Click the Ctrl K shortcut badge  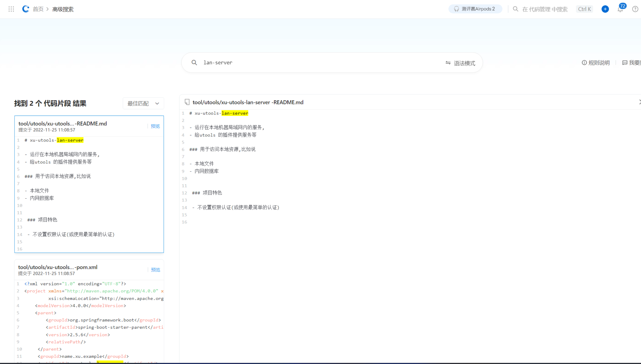coord(584,9)
